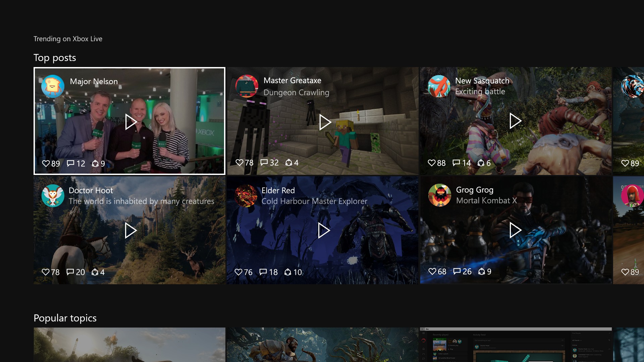Select the Elder Red username
The height and width of the screenshot is (362, 644).
pos(278,190)
